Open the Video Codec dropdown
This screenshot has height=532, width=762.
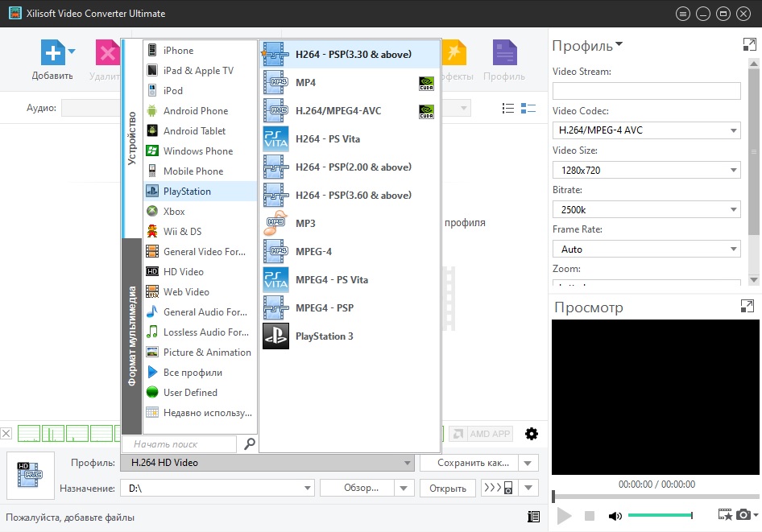click(x=646, y=130)
